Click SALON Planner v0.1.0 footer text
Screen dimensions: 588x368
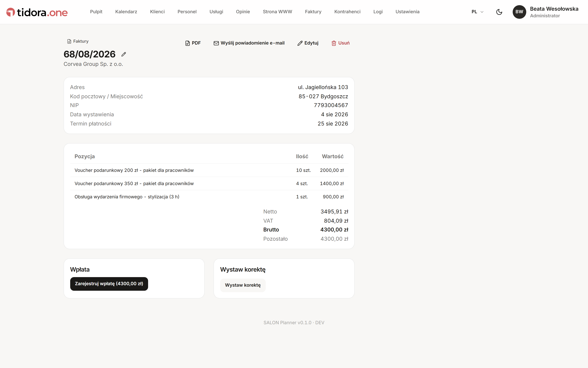[294, 323]
